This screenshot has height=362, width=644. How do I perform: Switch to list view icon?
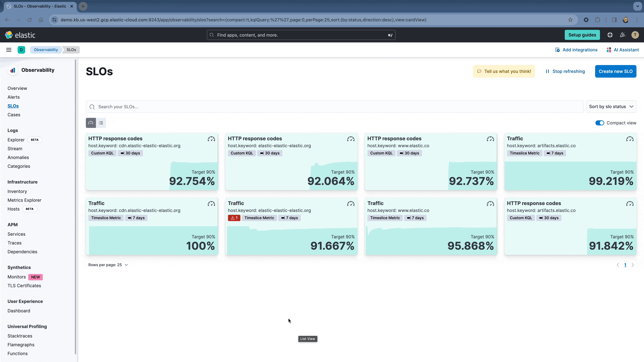[101, 123]
